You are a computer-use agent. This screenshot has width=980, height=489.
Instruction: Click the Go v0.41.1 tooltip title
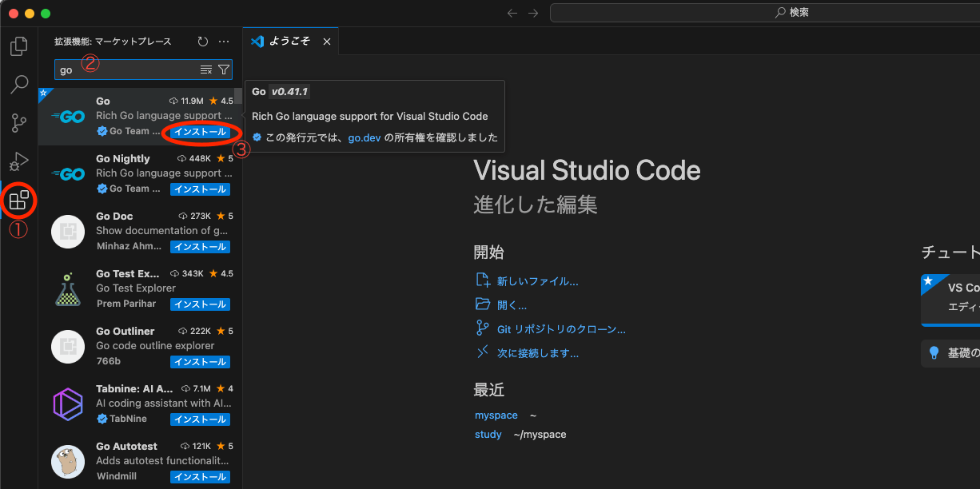[280, 92]
